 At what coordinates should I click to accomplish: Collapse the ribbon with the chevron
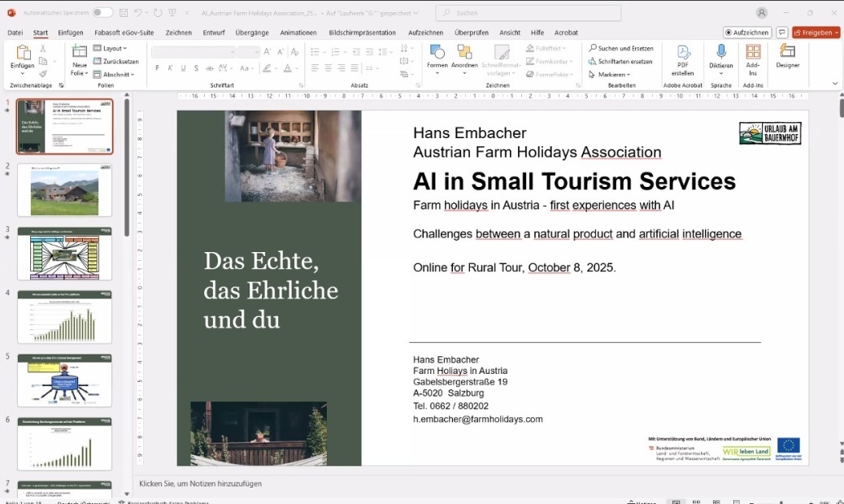[x=834, y=83]
